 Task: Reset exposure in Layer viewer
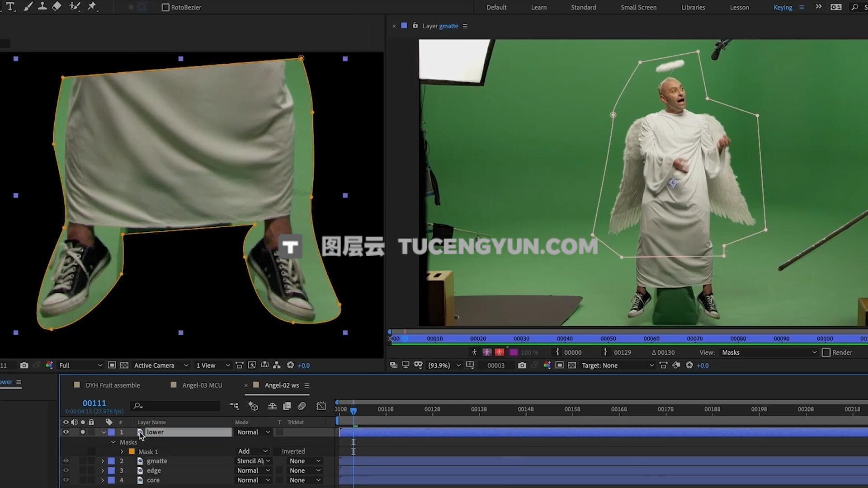point(689,365)
